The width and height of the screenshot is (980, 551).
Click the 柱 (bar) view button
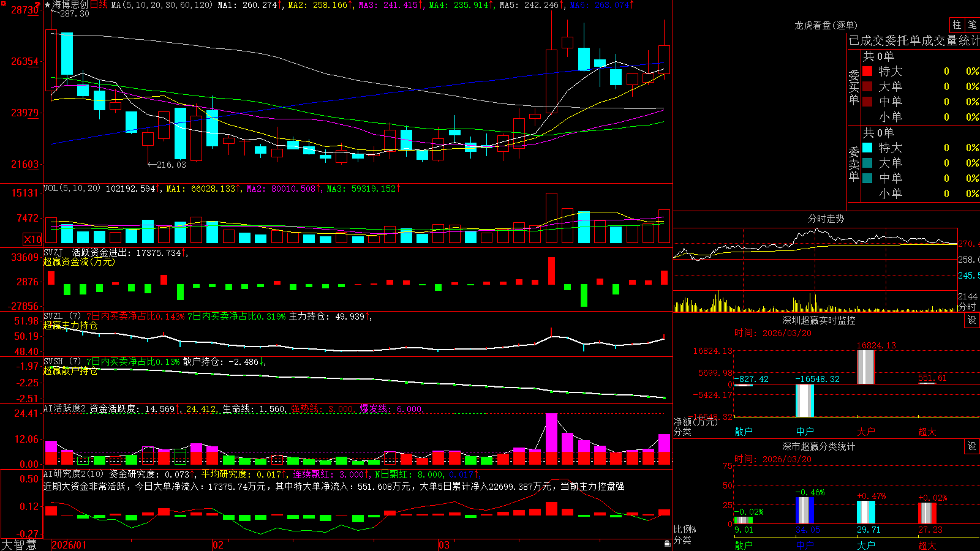click(957, 25)
